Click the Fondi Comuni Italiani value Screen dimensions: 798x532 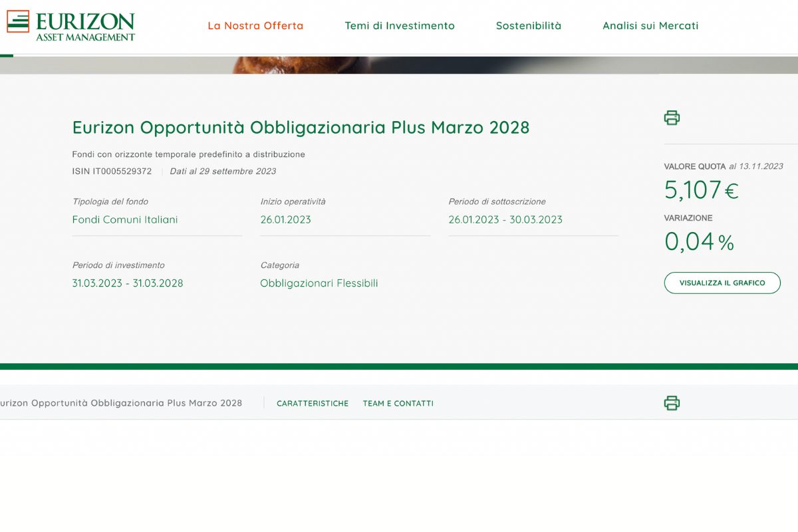(125, 219)
